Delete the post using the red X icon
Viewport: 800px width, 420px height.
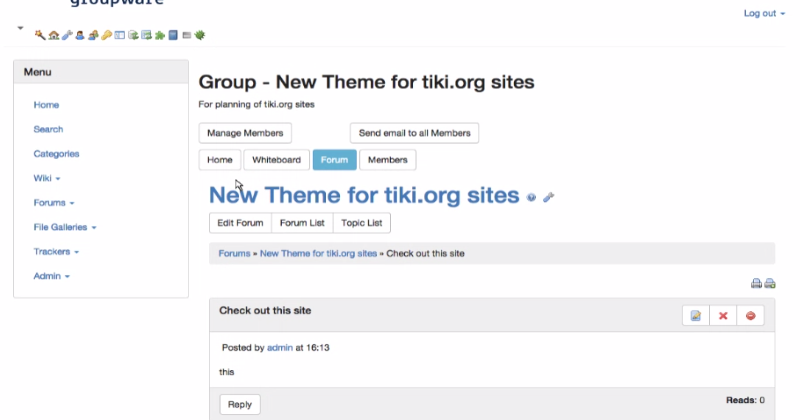click(x=723, y=315)
